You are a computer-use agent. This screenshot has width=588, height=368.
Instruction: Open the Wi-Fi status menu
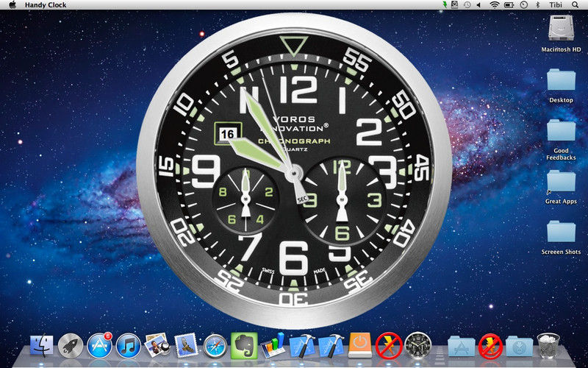[495, 5]
